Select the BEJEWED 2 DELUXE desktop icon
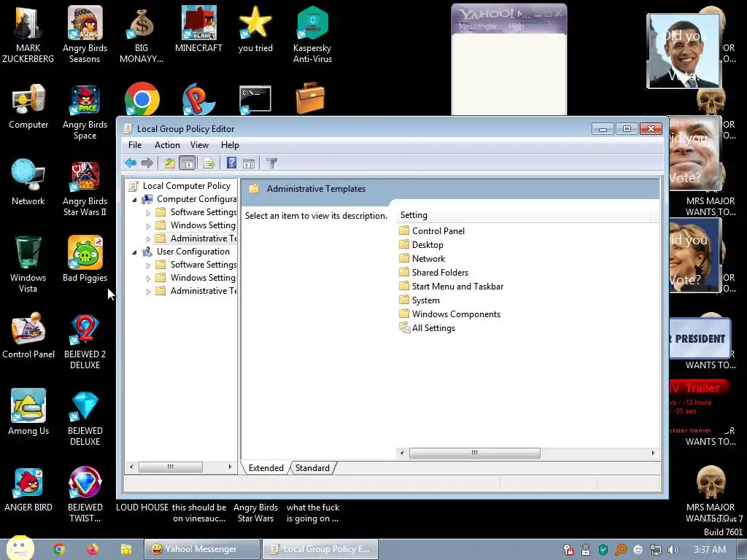 (85, 341)
